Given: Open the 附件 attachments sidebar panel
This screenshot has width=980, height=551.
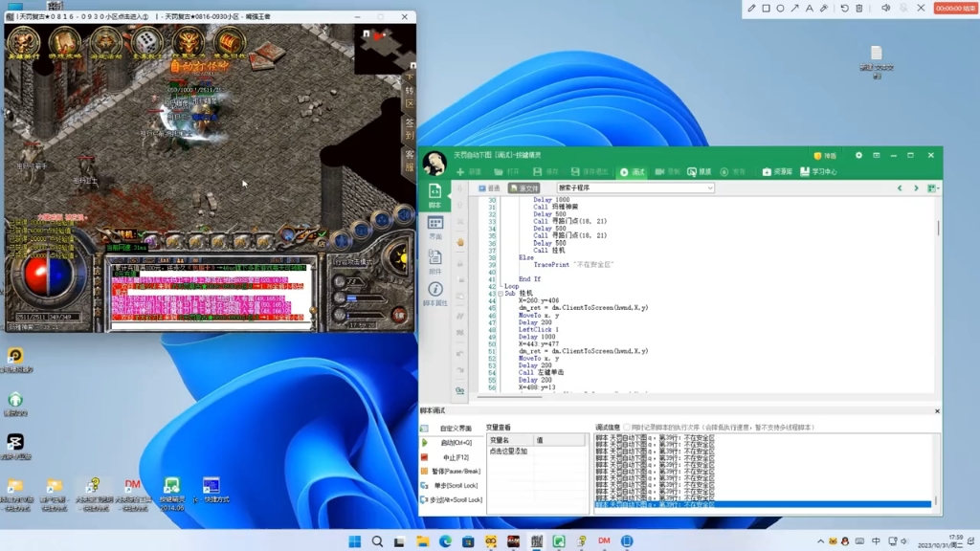Looking at the screenshot, I should (x=434, y=262).
